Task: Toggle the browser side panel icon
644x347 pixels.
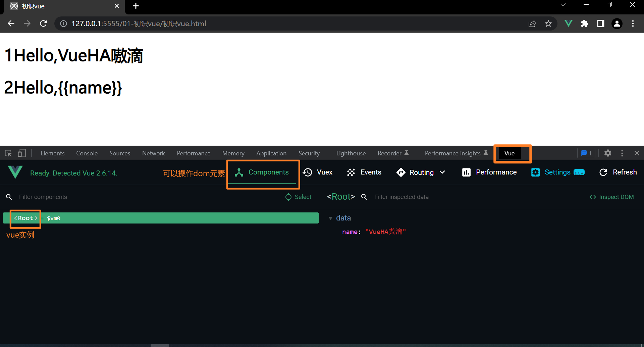Action: coord(601,23)
